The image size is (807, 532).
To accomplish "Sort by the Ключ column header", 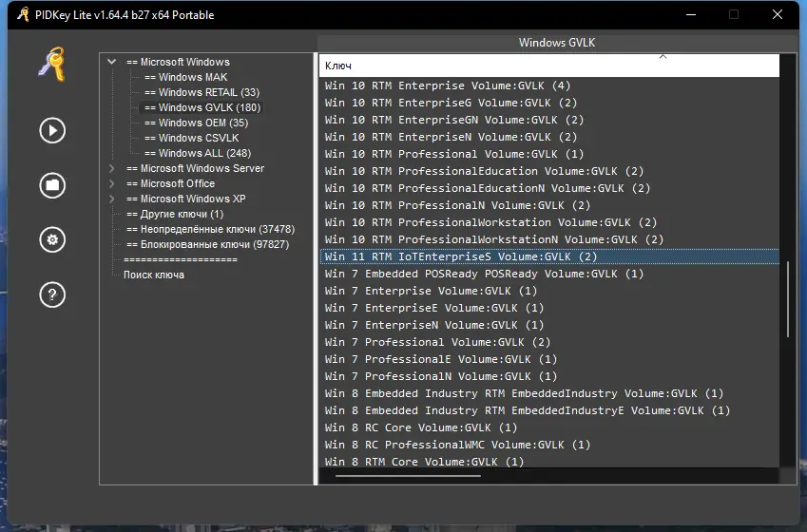I will (x=548, y=66).
